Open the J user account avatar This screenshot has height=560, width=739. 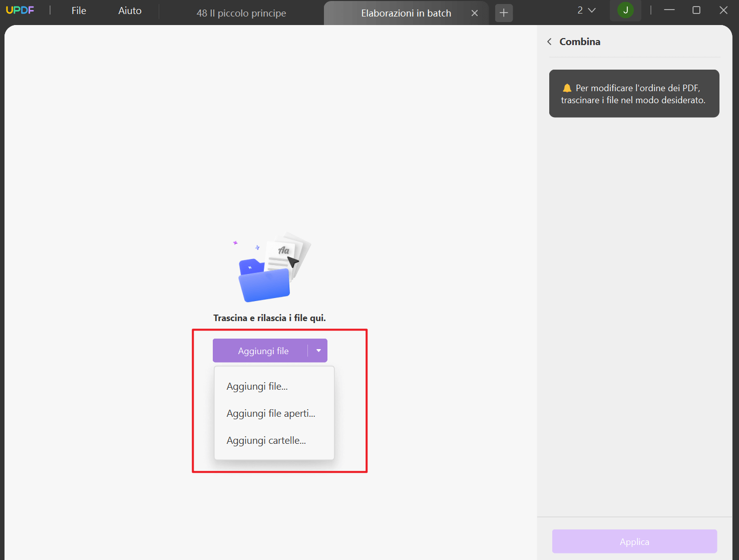625,10
